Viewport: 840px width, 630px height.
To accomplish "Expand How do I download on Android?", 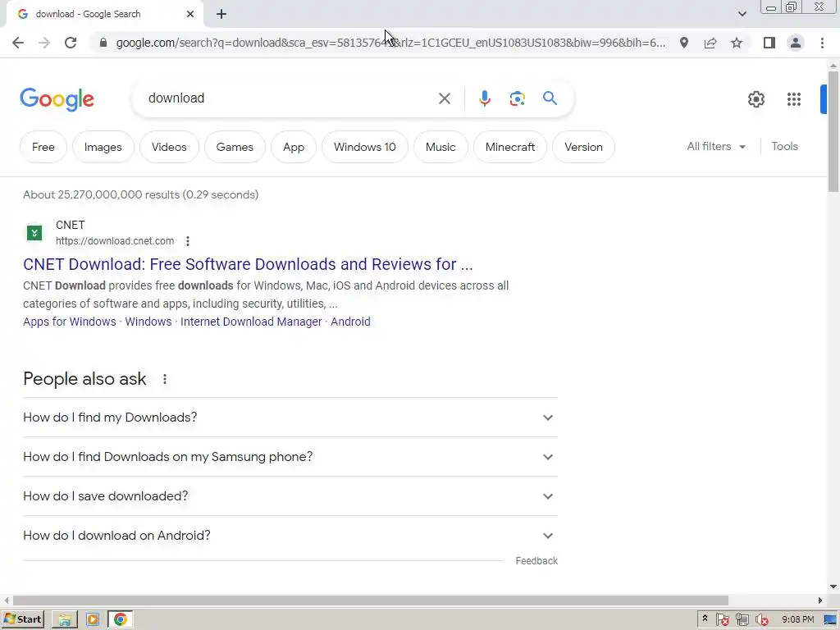I will click(x=290, y=536).
